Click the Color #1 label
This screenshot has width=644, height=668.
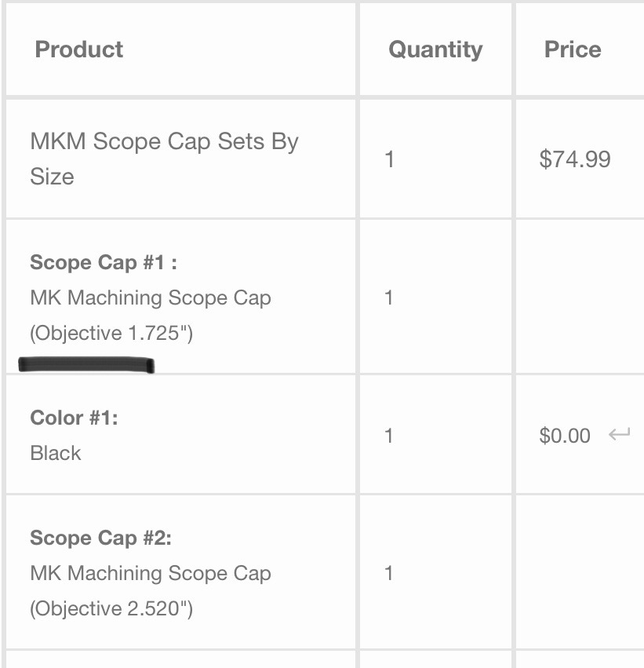(74, 418)
